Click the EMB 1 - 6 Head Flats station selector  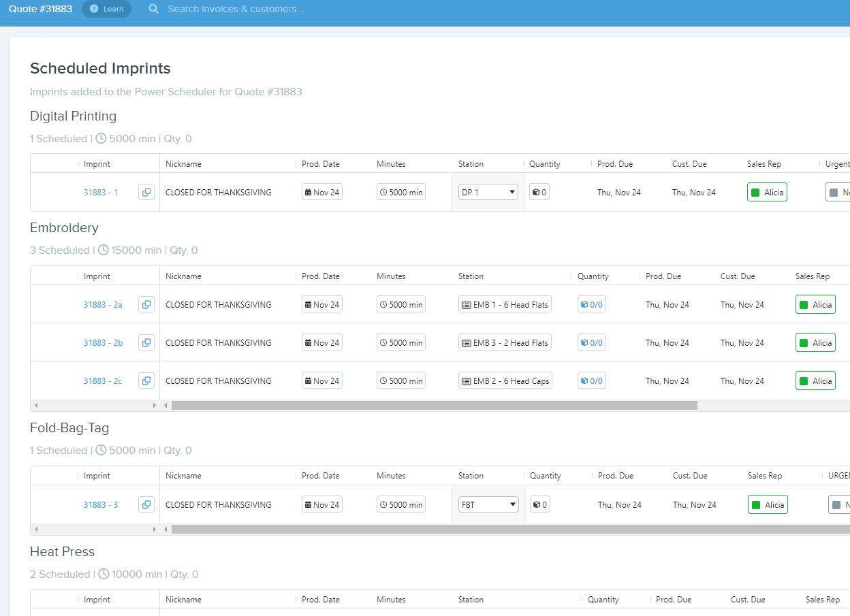click(x=505, y=304)
